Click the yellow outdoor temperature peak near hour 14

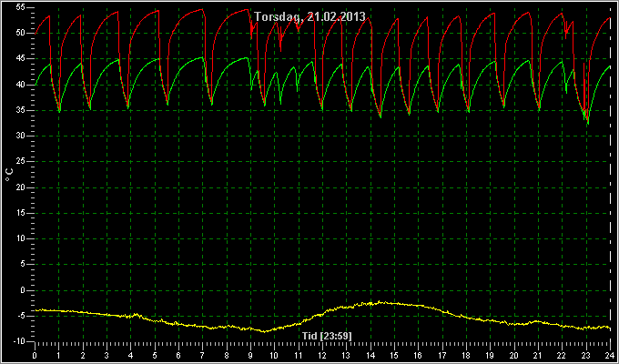(x=381, y=301)
